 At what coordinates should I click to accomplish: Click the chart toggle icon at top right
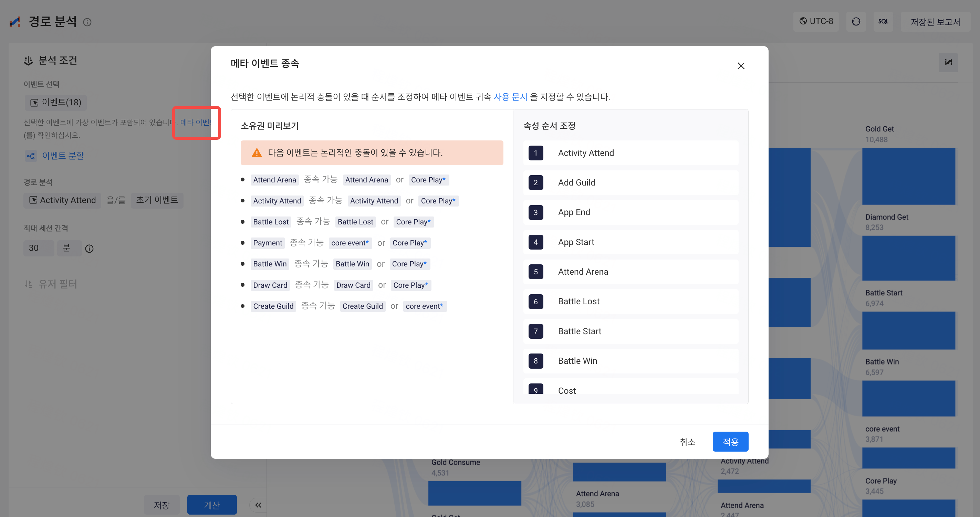[x=948, y=62]
